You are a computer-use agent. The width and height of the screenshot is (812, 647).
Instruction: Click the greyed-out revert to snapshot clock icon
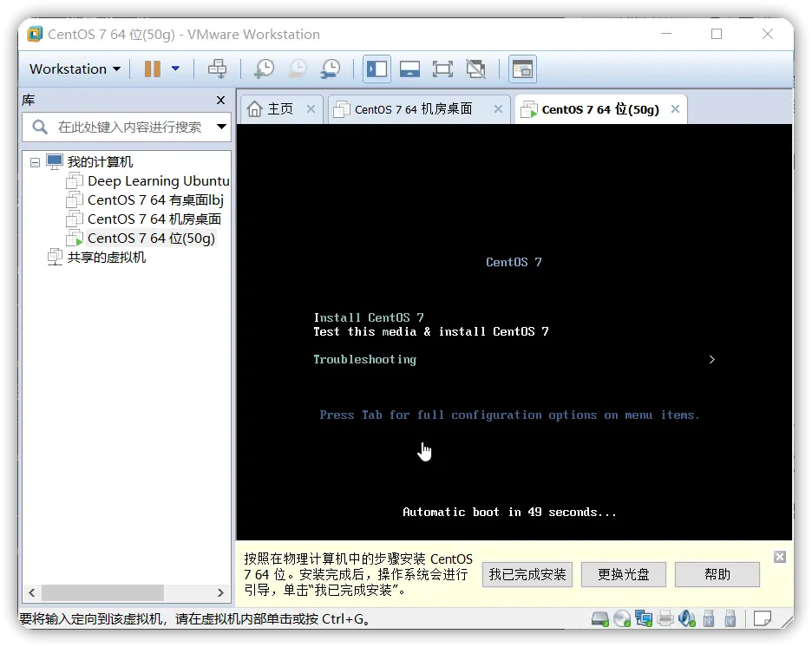point(298,69)
